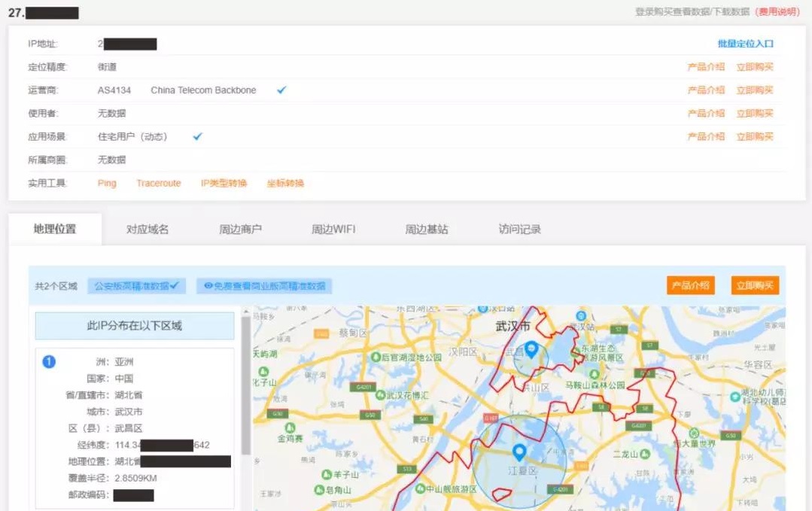Viewport: 812px width, 511px height.
Task: Click the 覆盖半径 value 2.8509KM
Action: pyautogui.click(x=135, y=478)
